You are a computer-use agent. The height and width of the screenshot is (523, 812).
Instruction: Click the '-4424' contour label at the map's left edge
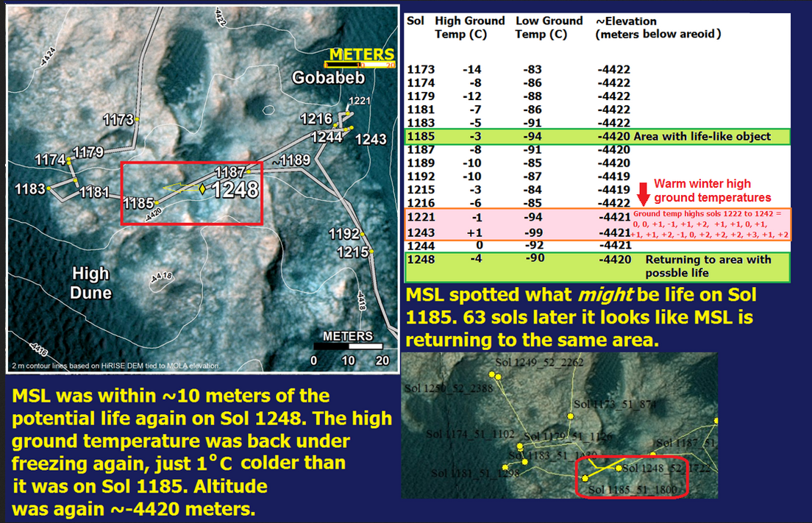click(x=48, y=57)
